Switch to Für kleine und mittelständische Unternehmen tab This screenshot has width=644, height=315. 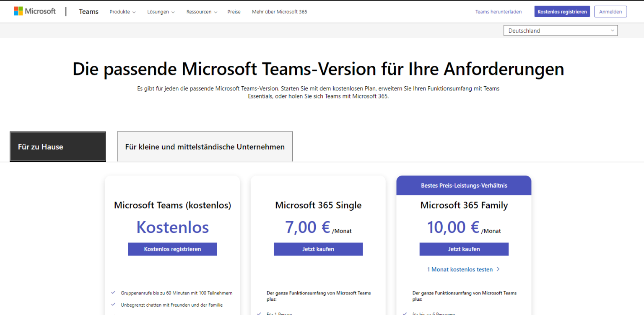205,147
